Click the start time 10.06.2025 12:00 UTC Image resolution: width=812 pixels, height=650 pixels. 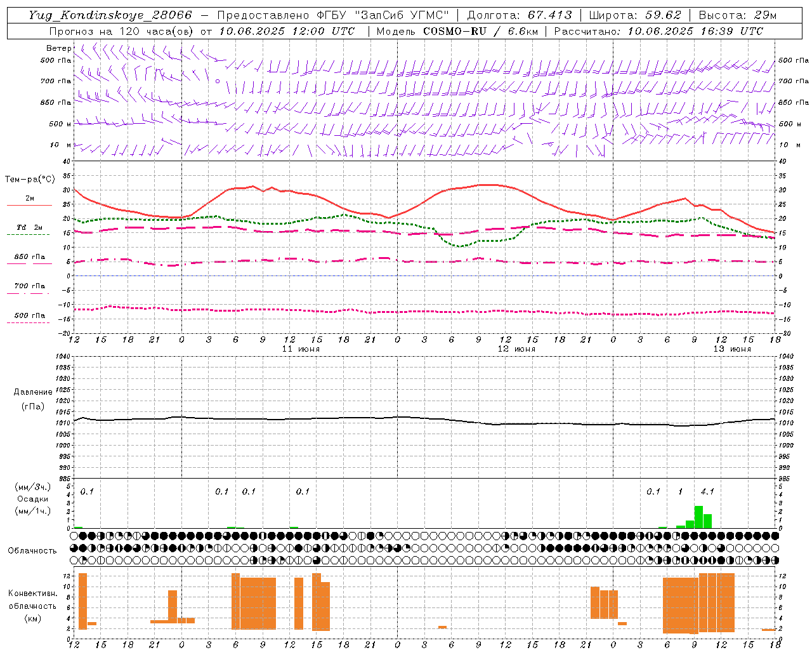tap(287, 31)
